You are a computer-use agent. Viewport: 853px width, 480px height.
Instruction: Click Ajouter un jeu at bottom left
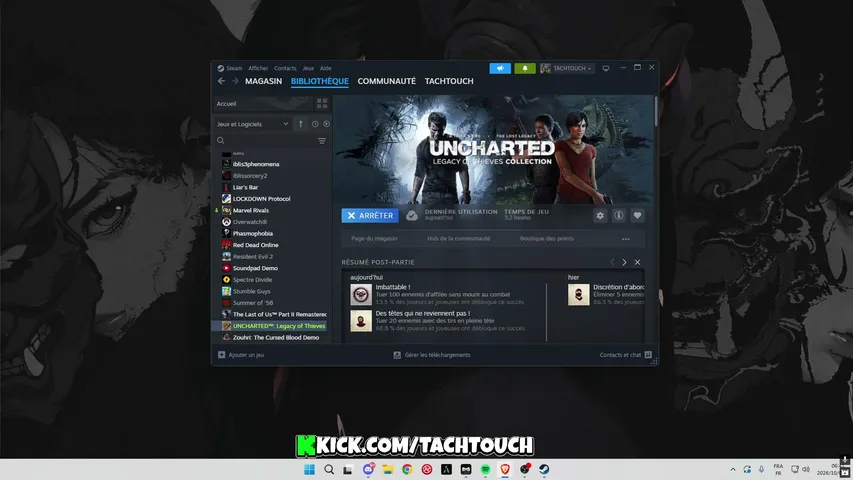tap(241, 355)
